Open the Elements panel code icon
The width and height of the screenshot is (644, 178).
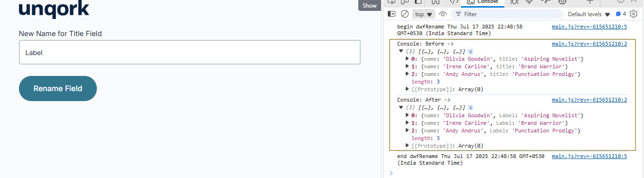coord(454,2)
